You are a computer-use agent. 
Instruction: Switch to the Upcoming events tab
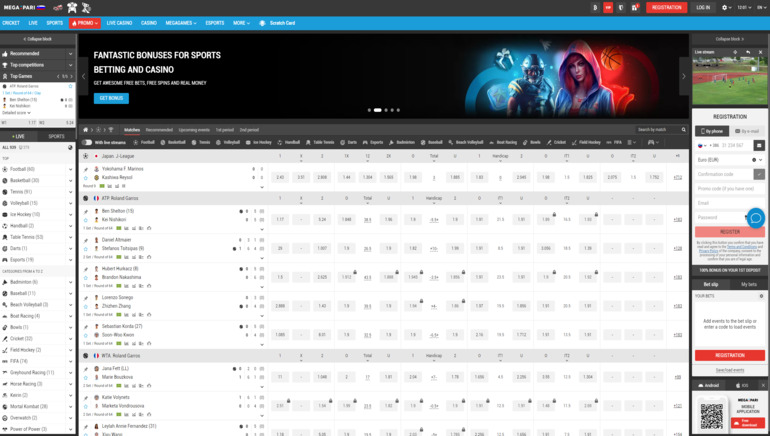click(x=194, y=130)
